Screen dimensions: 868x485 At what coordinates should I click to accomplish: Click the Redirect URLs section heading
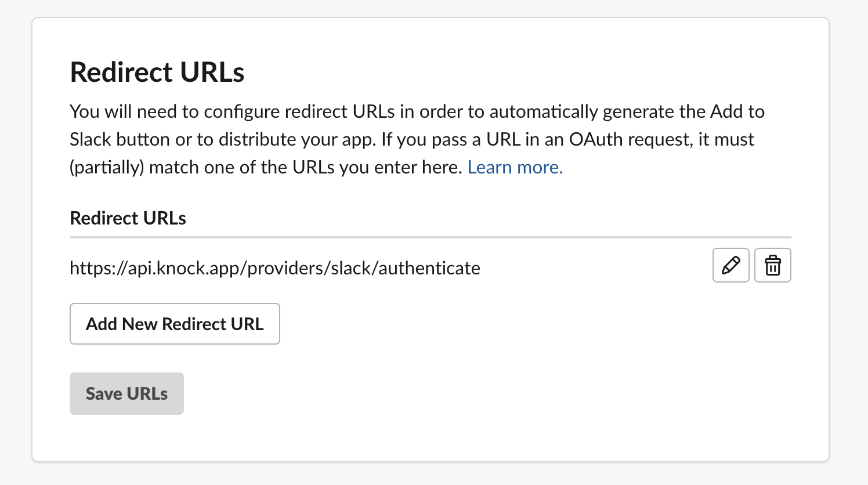coord(157,72)
